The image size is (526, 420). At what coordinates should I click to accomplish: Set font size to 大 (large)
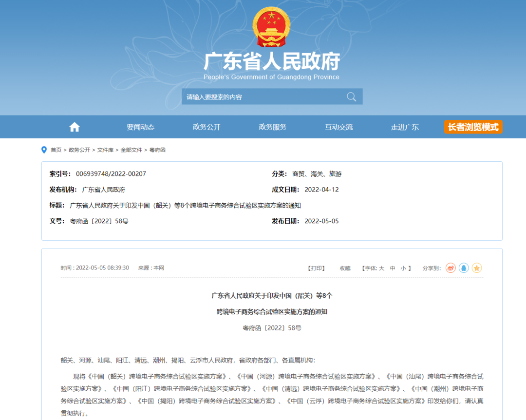(381, 268)
